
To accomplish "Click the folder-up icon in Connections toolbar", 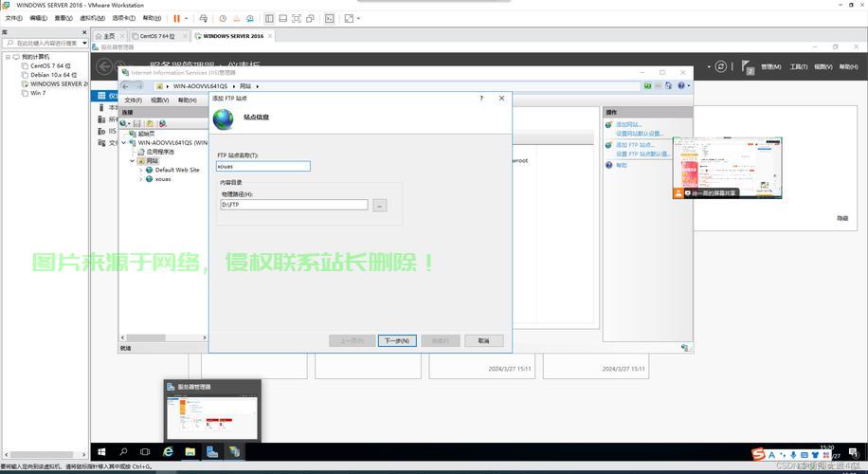I will pos(150,123).
